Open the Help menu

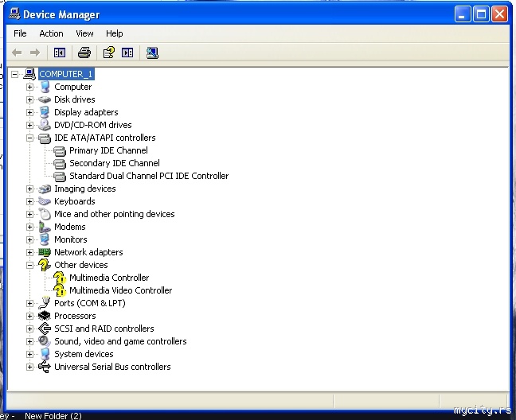click(114, 33)
